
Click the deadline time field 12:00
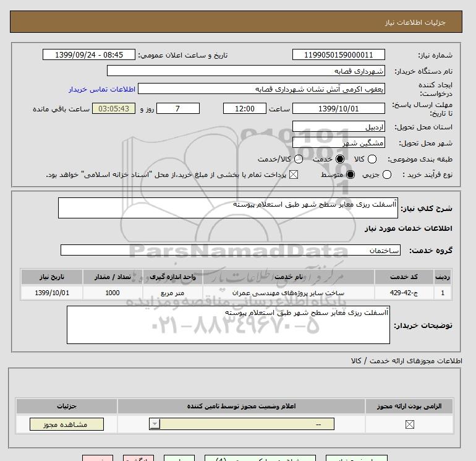245,108
